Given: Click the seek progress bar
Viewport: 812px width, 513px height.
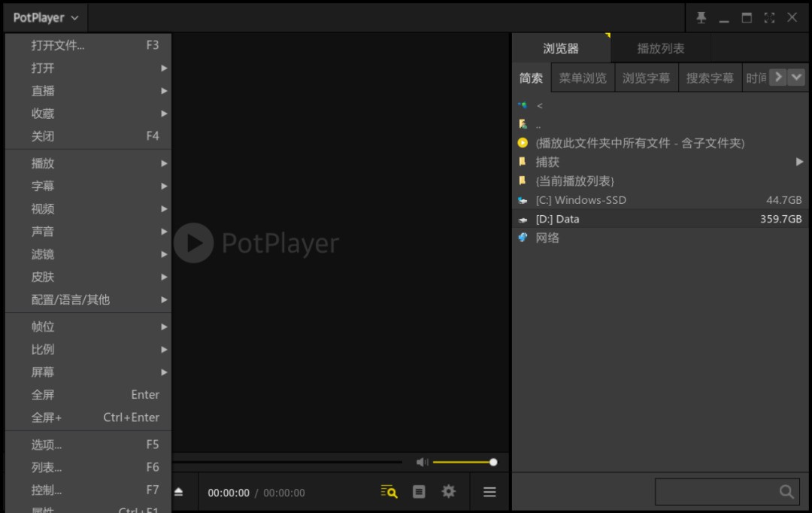Looking at the screenshot, I should 287,461.
